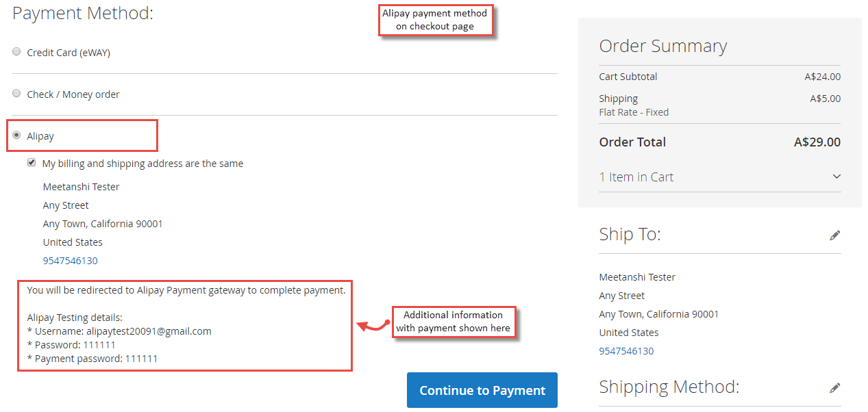
Task: Click Continue to Payment button
Action: pyautogui.click(x=482, y=390)
